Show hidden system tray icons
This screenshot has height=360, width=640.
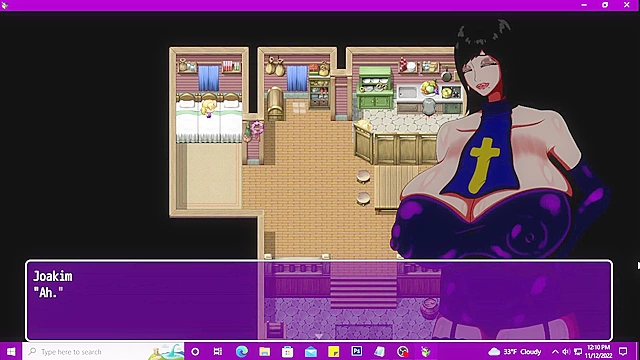pos(555,351)
